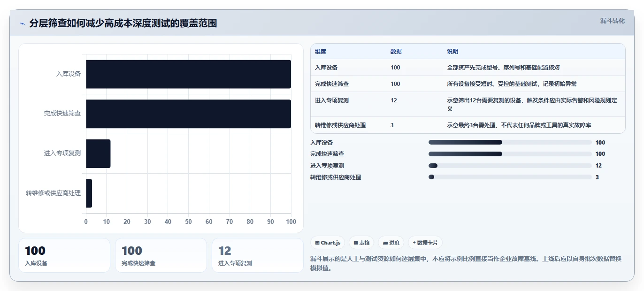Click the chart y-axis label 入库设备
Viewport: 644px width, 291px height.
coord(69,74)
